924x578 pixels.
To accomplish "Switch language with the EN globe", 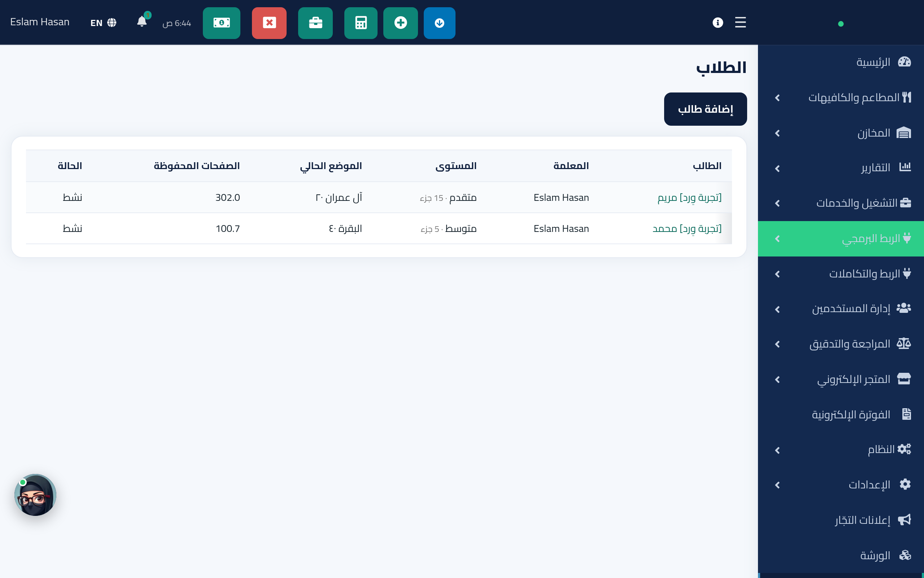I will click(x=104, y=22).
